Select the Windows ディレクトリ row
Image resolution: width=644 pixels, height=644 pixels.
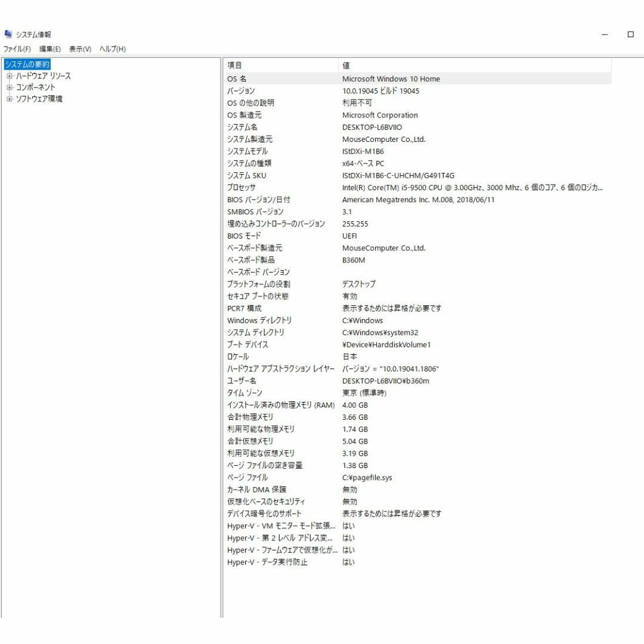point(418,320)
